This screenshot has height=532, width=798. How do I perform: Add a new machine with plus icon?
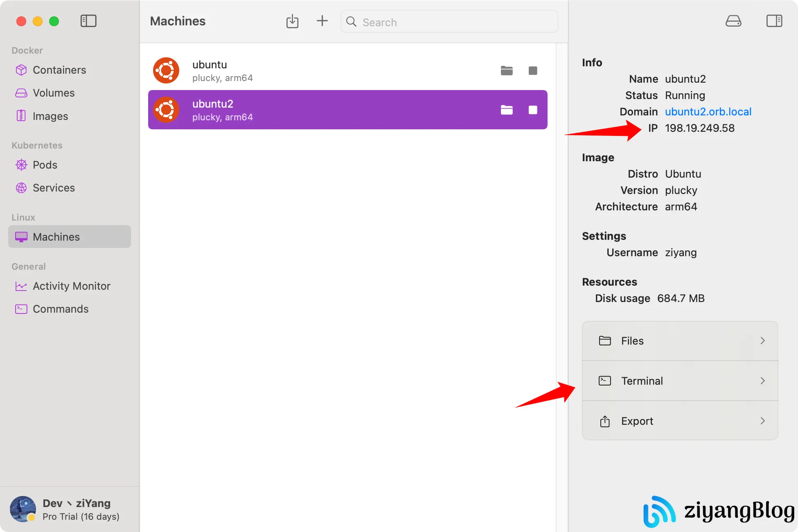[x=322, y=21]
